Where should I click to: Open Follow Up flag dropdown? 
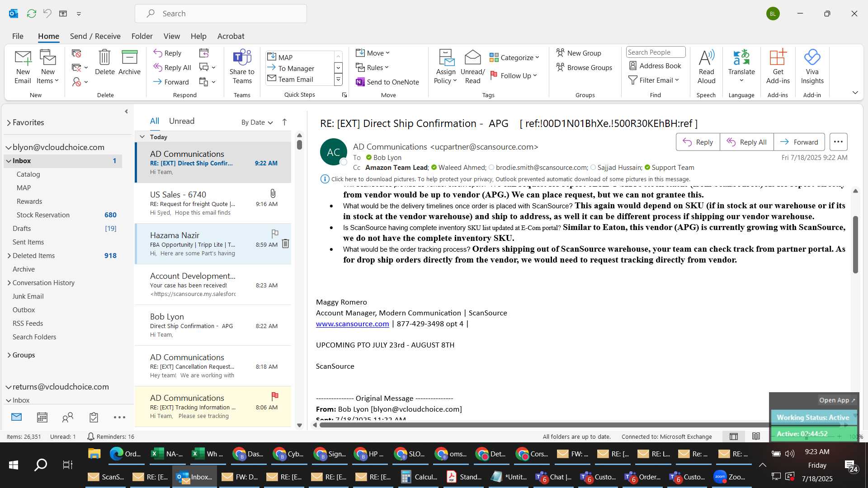tap(514, 75)
